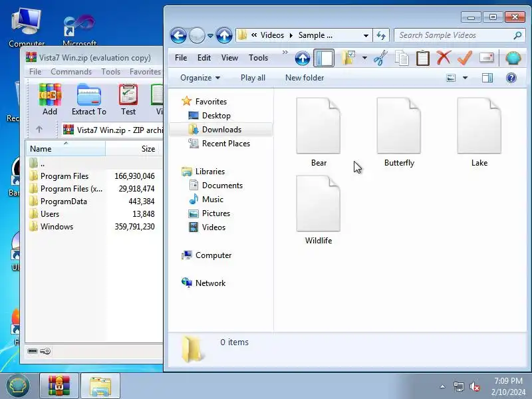Screen dimensions: 532x399
Task: Select the Wildlife video file
Action: tap(319, 210)
